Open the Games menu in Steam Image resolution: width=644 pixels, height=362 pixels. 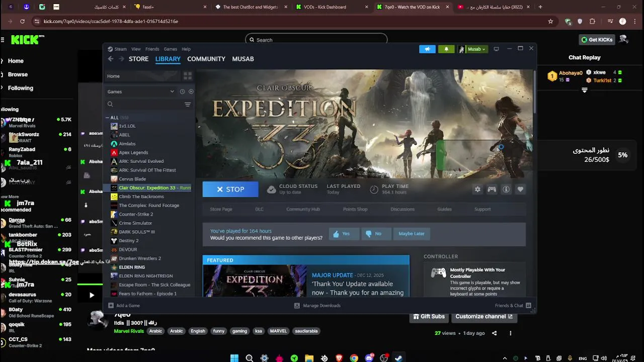[x=170, y=49]
